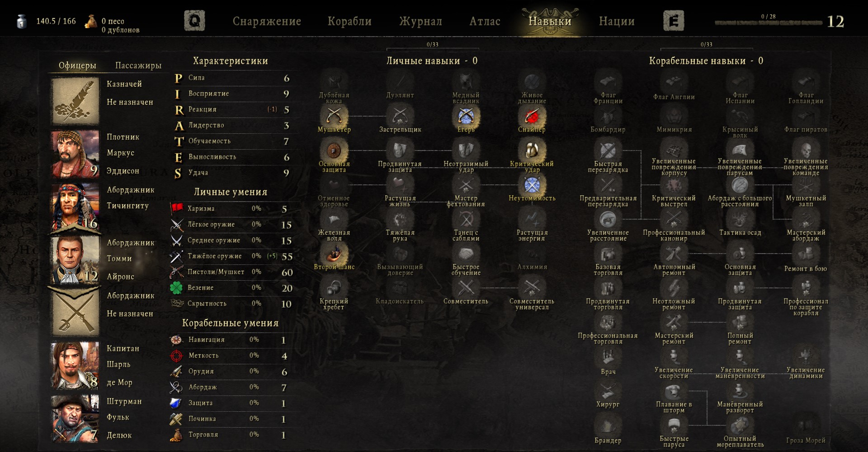Viewport: 868px width, 452px height.
Task: Switch to the Корабли tab
Action: (x=349, y=21)
